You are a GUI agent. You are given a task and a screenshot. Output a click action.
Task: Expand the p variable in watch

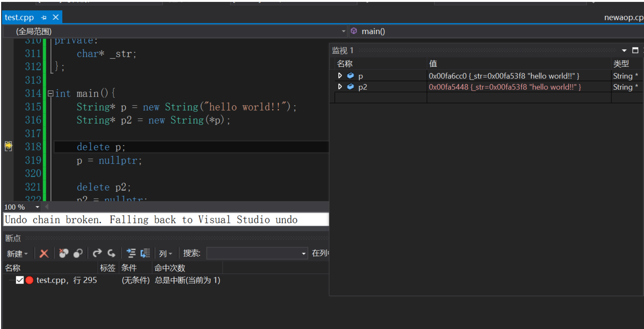340,76
